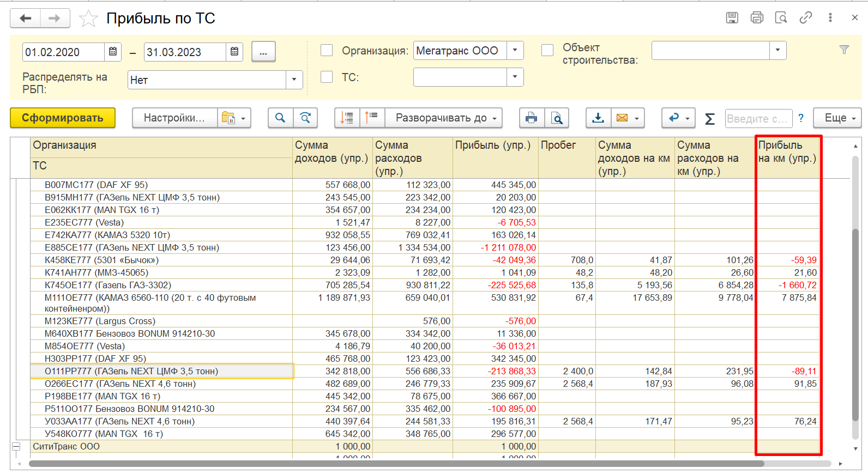Open Разворачивать до menu

click(444, 118)
